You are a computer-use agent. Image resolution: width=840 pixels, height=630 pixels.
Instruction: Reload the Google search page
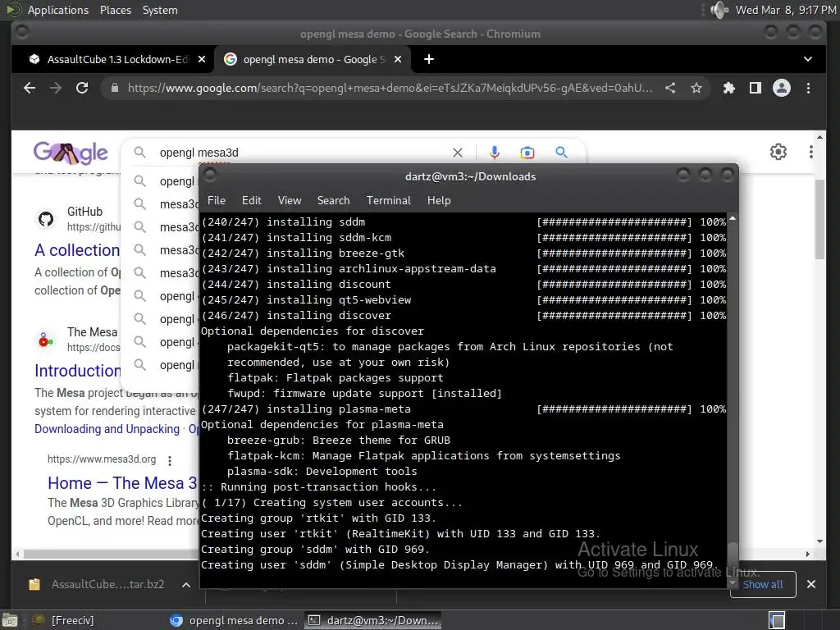82,88
